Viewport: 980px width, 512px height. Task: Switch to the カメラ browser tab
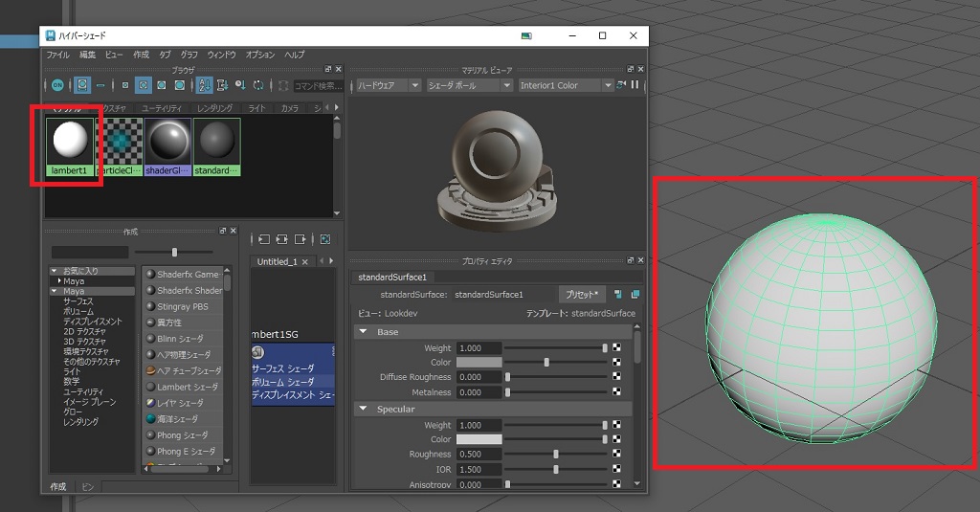click(290, 108)
